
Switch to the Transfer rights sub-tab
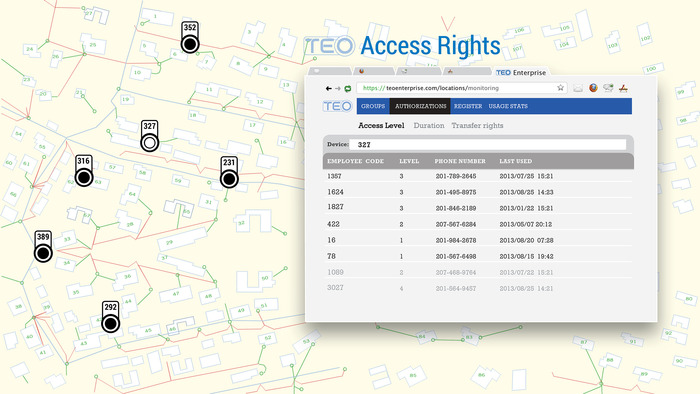(477, 126)
